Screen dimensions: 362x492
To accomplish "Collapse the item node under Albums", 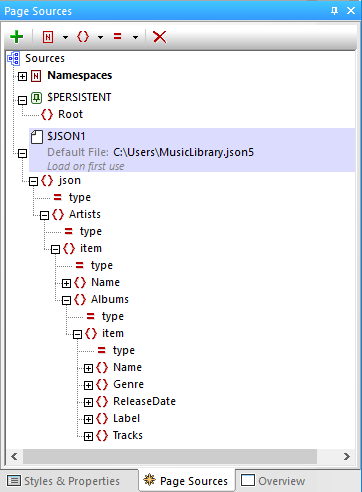I will tap(77, 335).
